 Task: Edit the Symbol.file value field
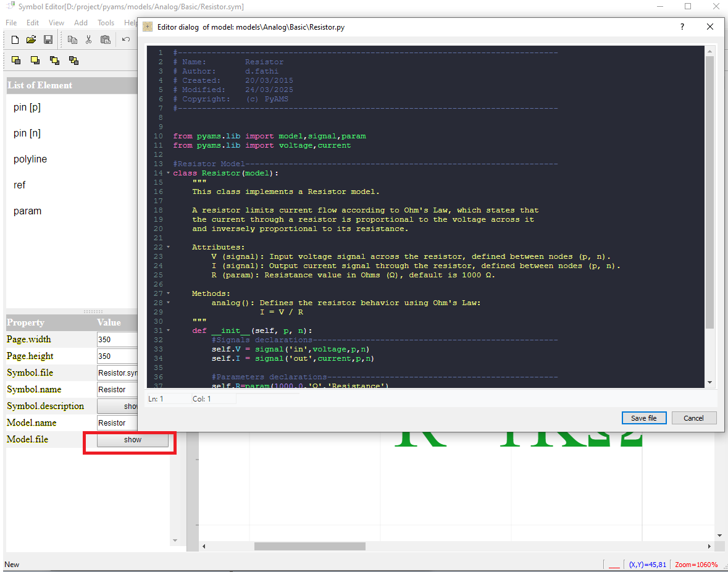tap(117, 373)
